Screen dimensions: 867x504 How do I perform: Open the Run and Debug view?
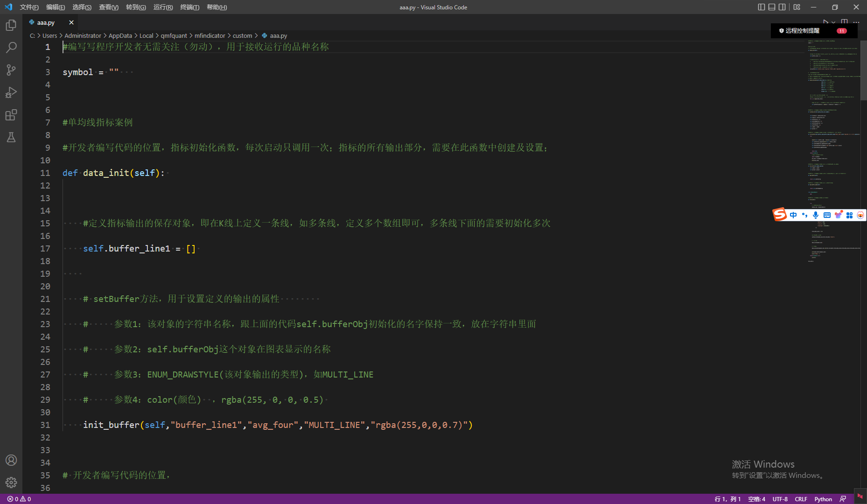(x=11, y=92)
